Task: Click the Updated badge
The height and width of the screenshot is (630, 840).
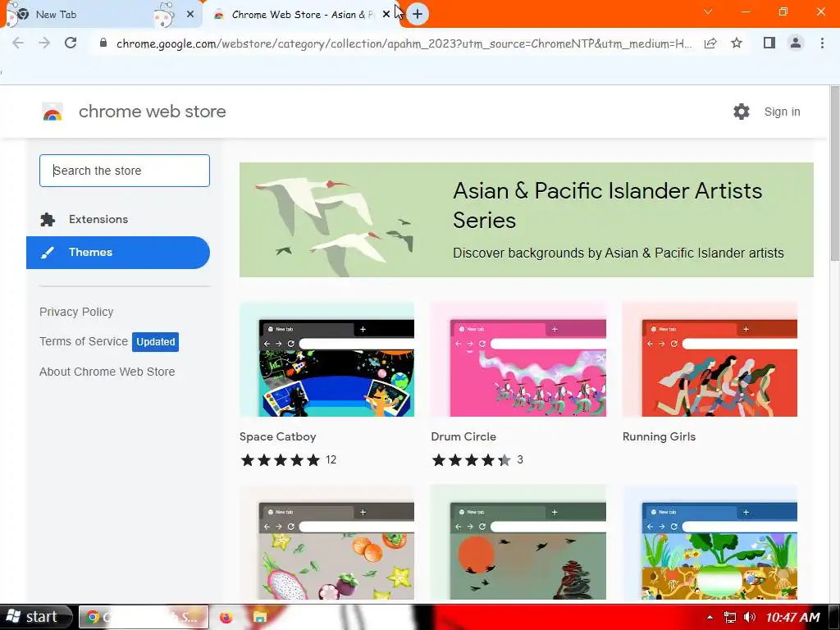Action: point(155,342)
